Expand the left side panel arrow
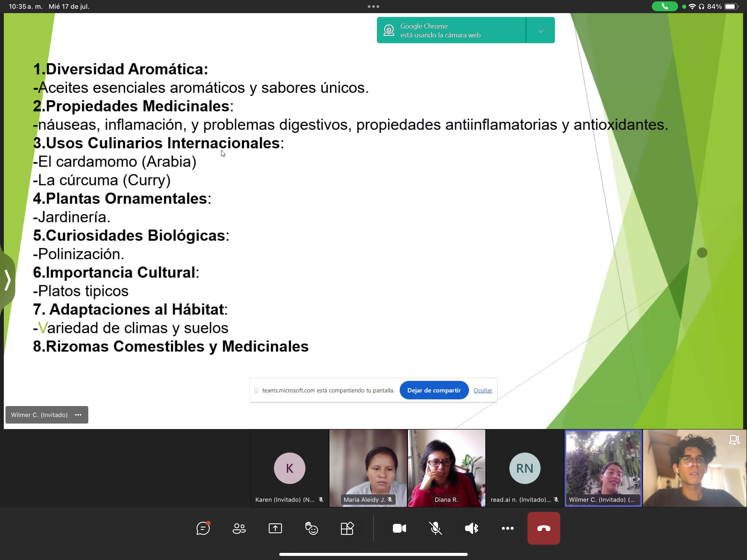Viewport: 747px width, 560px height. tap(7, 280)
